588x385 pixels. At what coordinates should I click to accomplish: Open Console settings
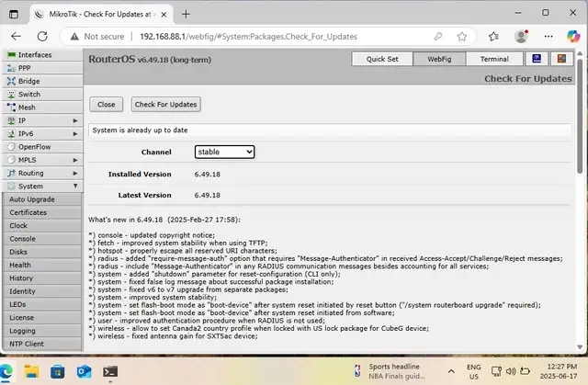tap(42, 239)
